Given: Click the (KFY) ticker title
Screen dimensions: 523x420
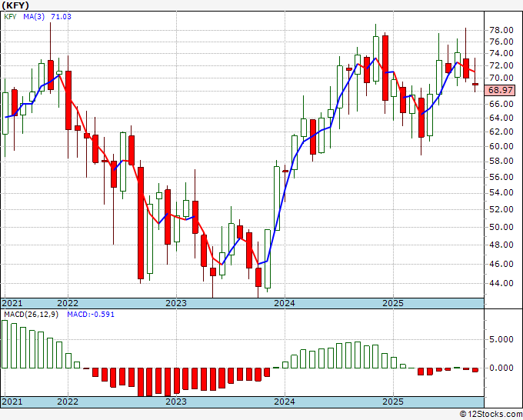Looking at the screenshot, I should tap(15, 5).
